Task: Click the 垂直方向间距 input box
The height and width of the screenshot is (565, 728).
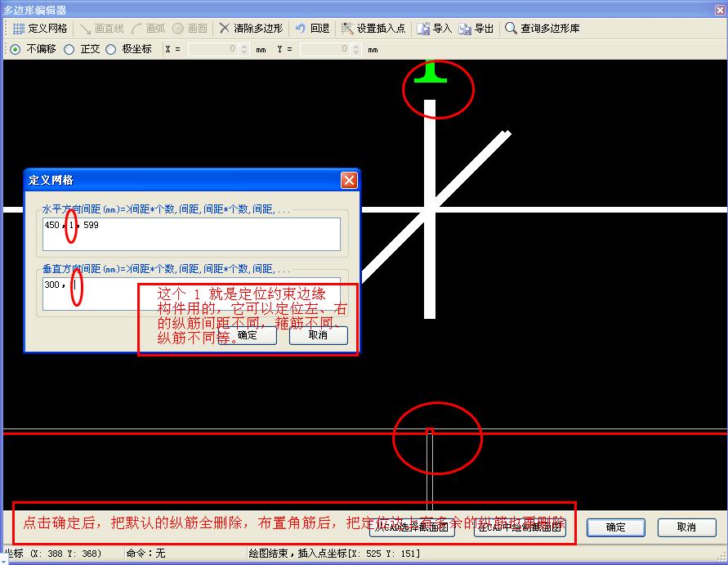Action: [x=191, y=294]
